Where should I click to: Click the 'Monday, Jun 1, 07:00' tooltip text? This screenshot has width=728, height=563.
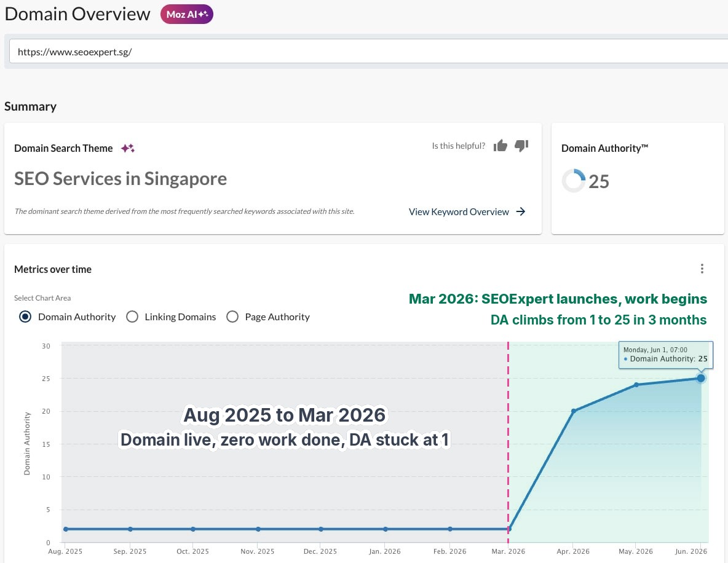click(655, 350)
